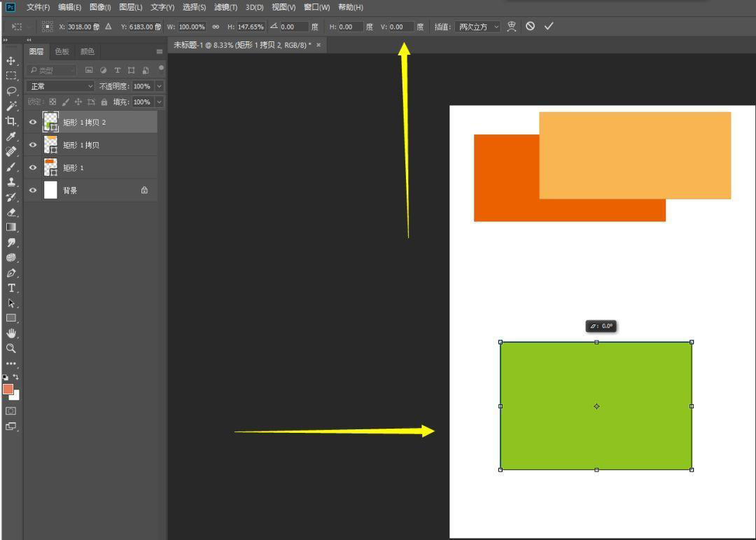Hide the 矩形 1 拷贝 layer
The height and width of the screenshot is (540, 756).
point(33,145)
